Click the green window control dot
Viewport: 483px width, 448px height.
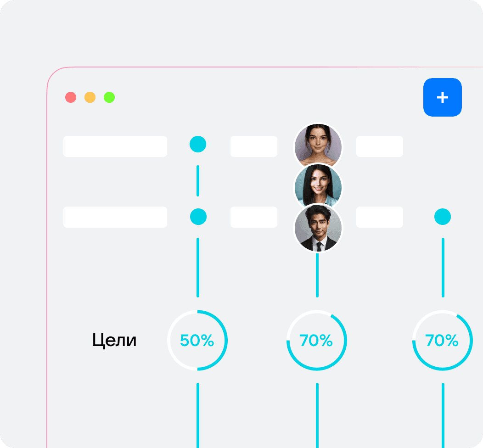pyautogui.click(x=109, y=97)
